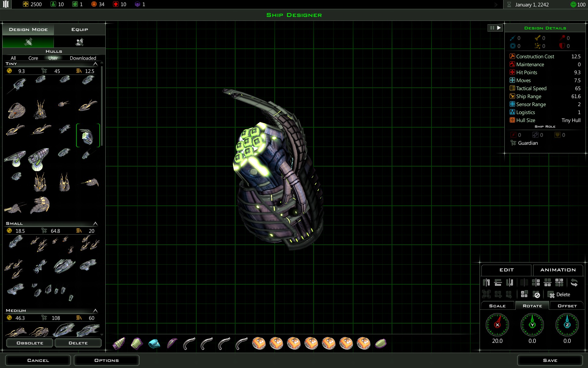
Task: Open the Equip tab
Action: point(80,29)
